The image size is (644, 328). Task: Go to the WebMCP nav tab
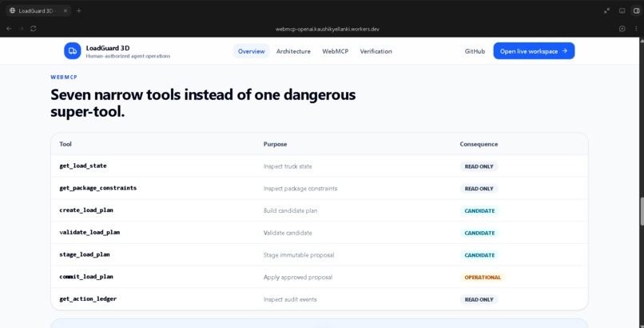point(335,51)
